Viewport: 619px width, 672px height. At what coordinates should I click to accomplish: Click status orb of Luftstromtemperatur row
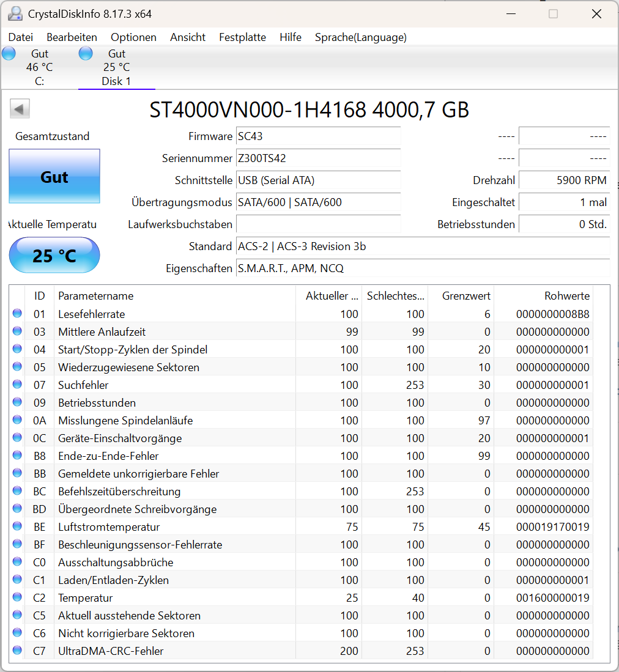(x=17, y=526)
